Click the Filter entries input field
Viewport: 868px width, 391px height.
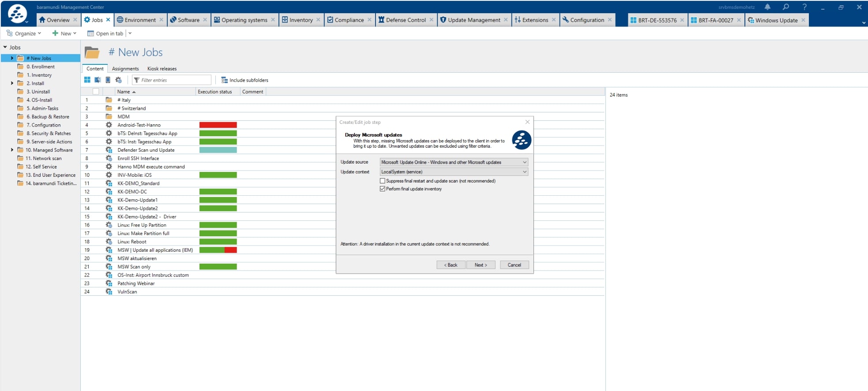(x=172, y=80)
